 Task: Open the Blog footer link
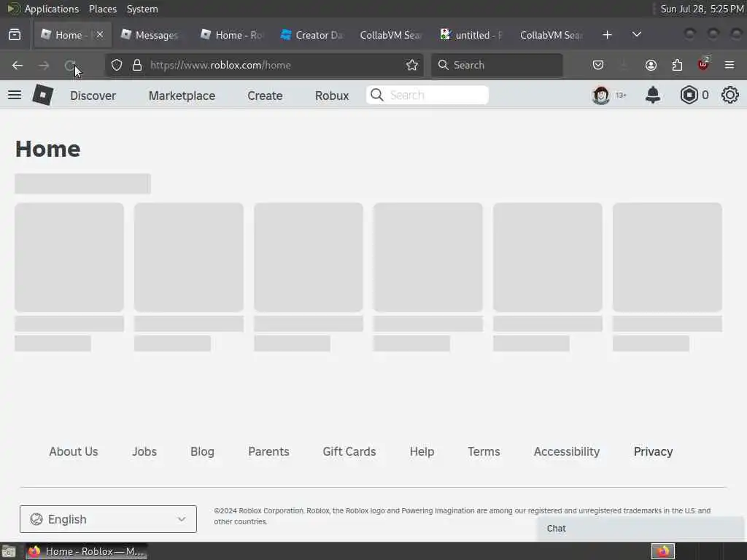click(202, 452)
